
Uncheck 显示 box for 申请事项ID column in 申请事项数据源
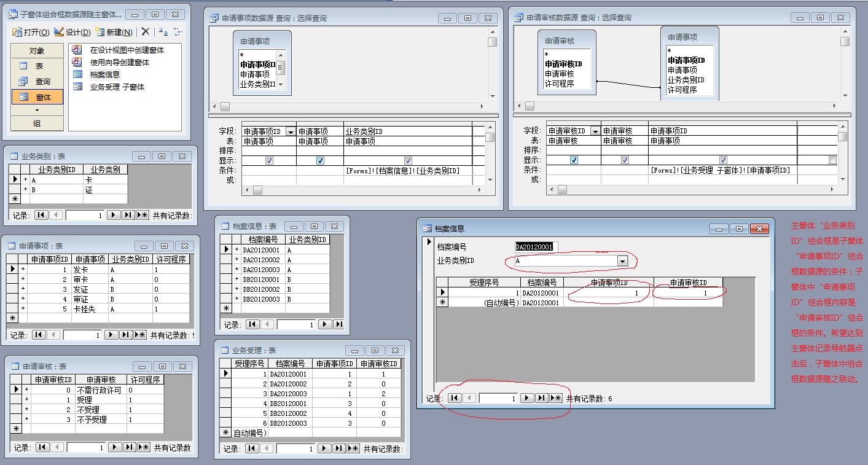(269, 160)
